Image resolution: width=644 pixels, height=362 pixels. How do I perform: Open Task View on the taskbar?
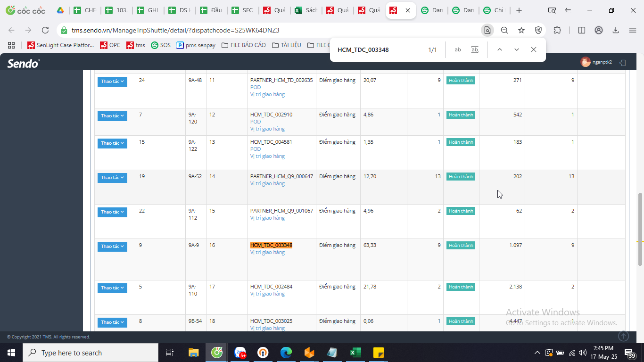pyautogui.click(x=170, y=353)
